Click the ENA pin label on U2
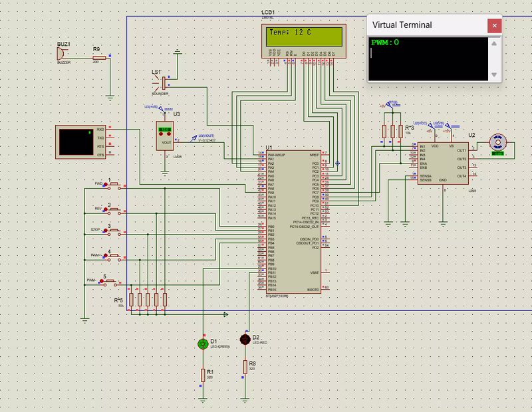Screen dimensions: 532x412 [424, 163]
